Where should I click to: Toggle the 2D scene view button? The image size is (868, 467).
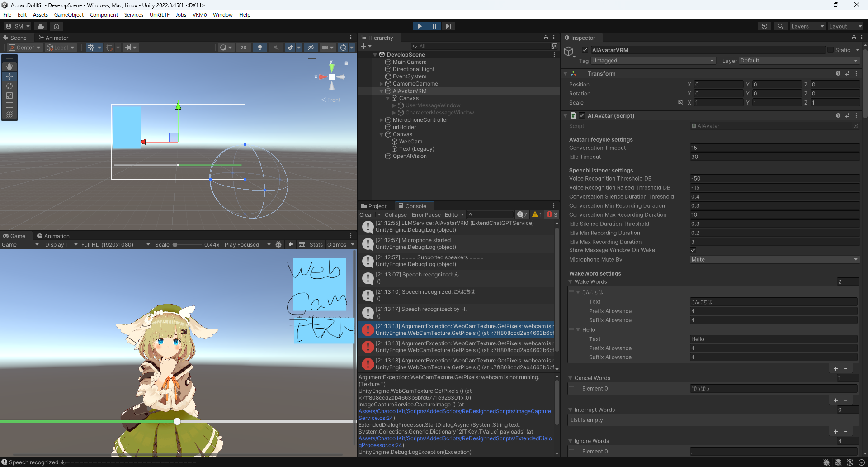click(x=244, y=48)
